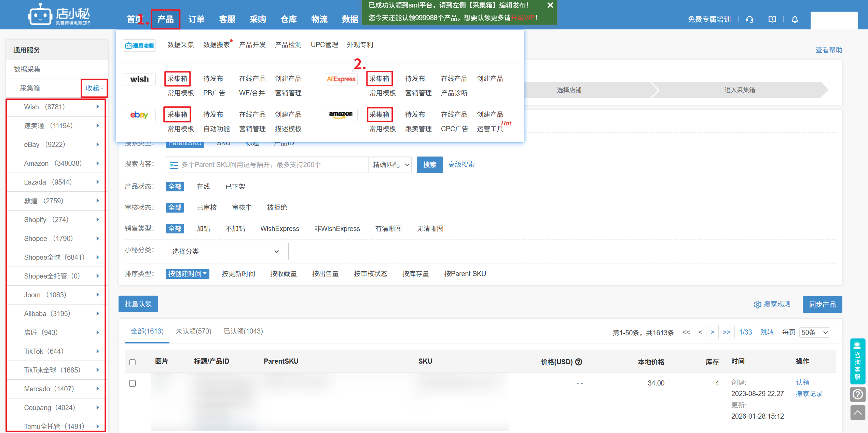The width and height of the screenshot is (868, 433).
Task: Click the 批量认领 button
Action: point(138,304)
